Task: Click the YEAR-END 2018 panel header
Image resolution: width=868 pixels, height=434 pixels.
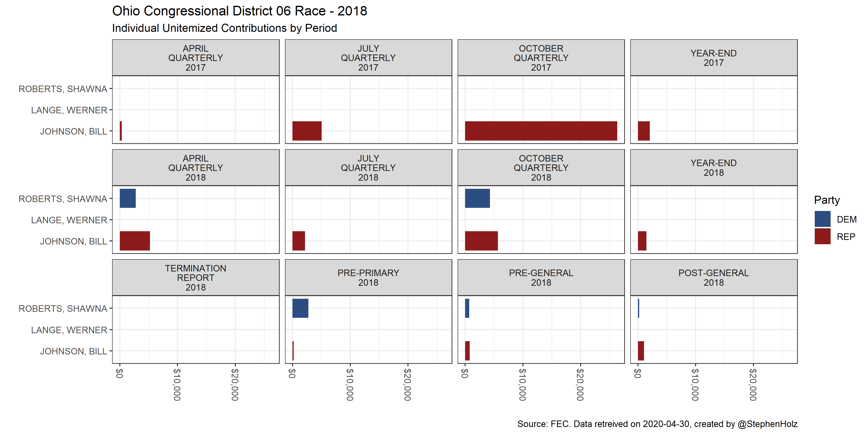Action: [714, 168]
